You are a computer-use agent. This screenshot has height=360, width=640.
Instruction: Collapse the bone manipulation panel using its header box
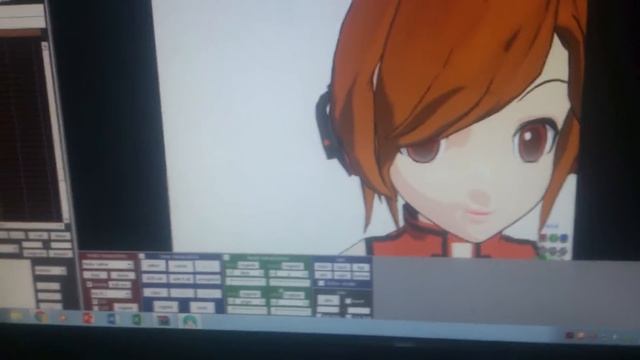click(142, 256)
